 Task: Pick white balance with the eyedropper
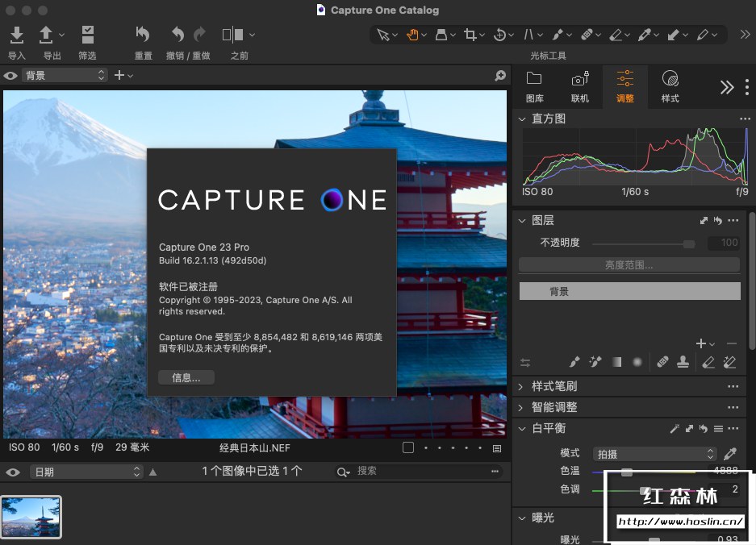coord(730,454)
